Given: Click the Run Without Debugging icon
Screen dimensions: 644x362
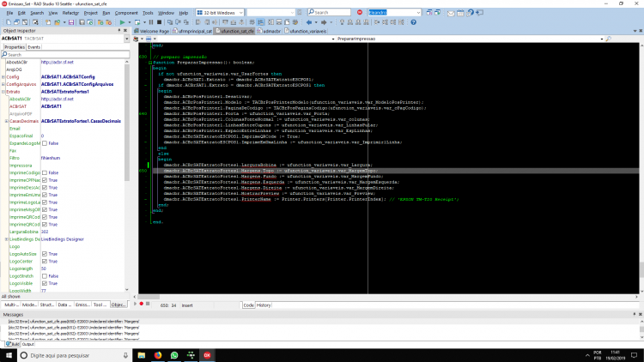Looking at the screenshot, I should (137, 22).
